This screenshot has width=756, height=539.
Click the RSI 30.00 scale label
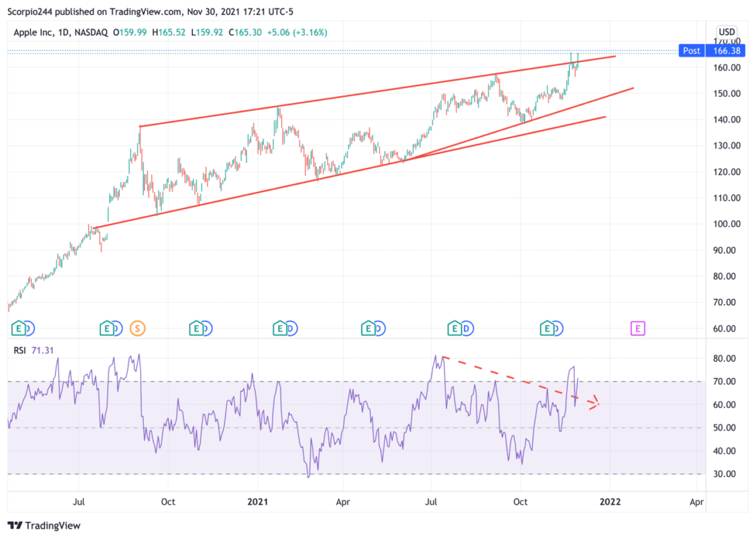tap(727, 474)
